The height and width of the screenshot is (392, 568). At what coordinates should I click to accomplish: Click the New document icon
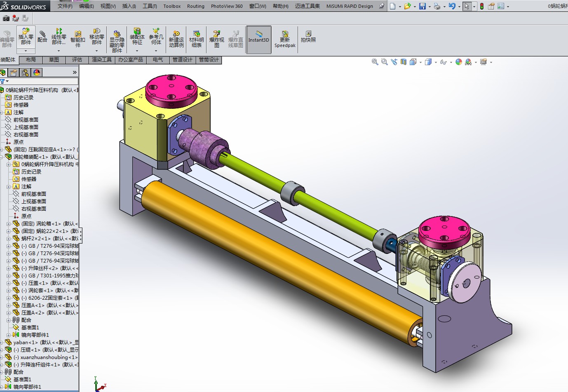click(x=393, y=6)
